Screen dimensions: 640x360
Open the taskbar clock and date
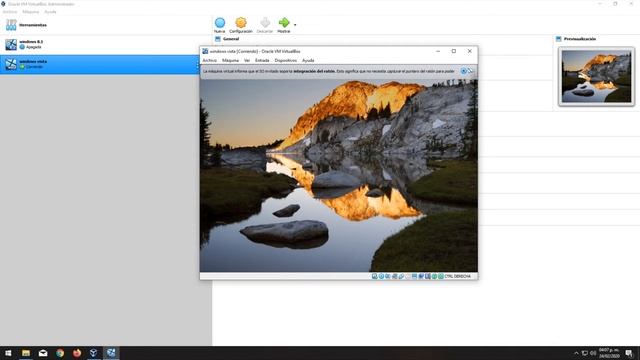tap(609, 353)
